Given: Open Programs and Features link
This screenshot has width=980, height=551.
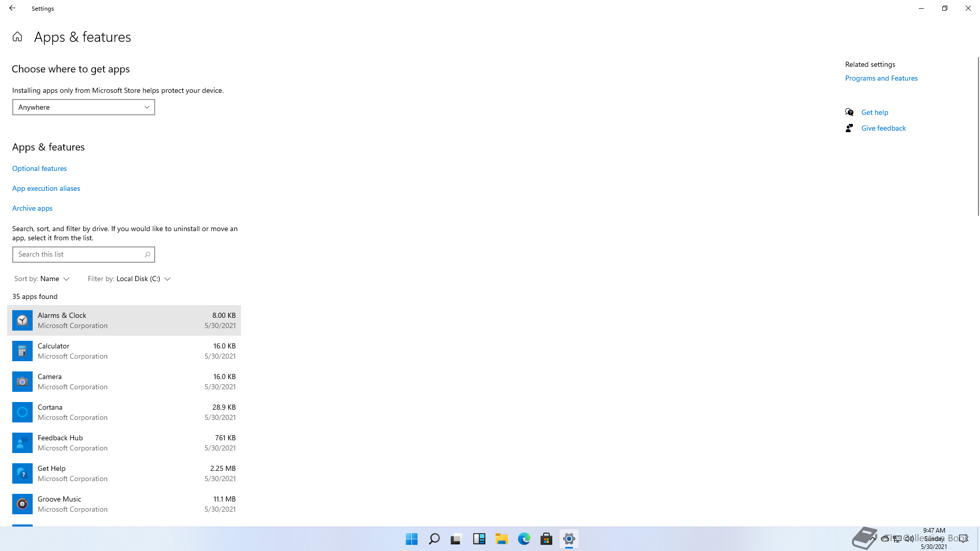Looking at the screenshot, I should (881, 78).
